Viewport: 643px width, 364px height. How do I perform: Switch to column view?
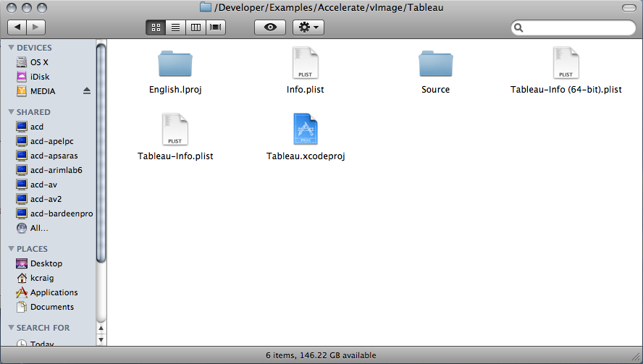click(x=196, y=27)
